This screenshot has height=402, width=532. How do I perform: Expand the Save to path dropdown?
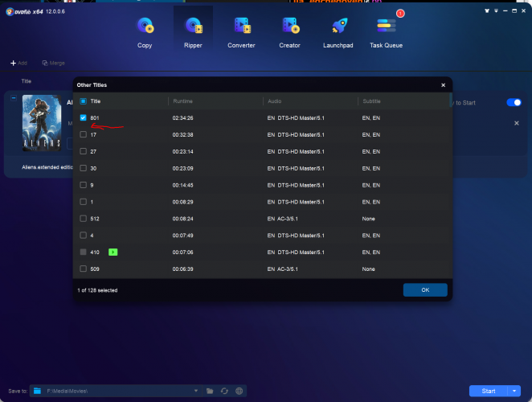[195, 391]
